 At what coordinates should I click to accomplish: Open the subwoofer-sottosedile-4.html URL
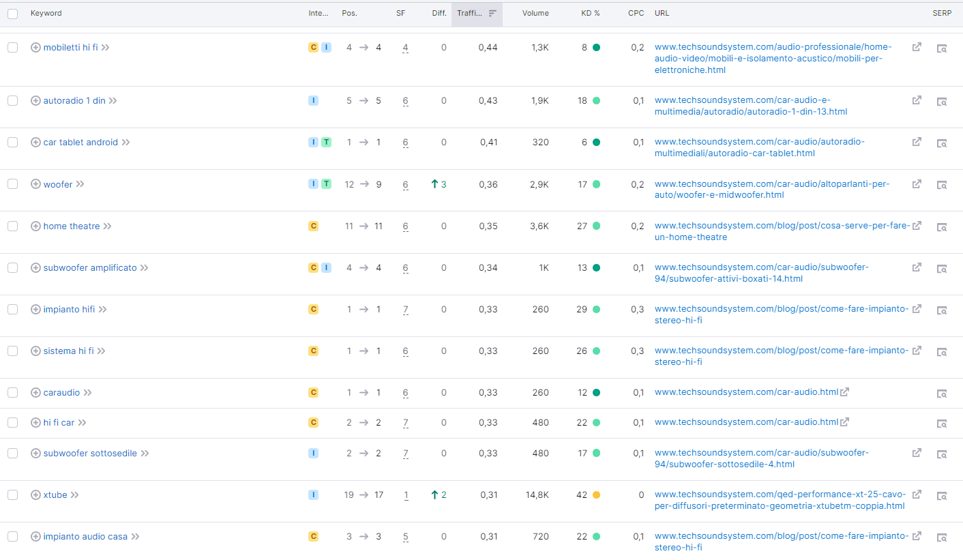pyautogui.click(x=762, y=458)
